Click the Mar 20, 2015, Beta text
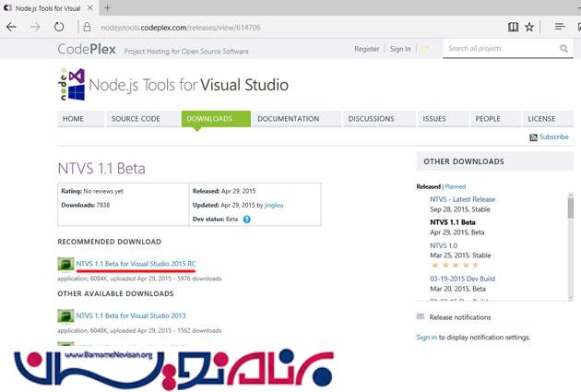 (457, 289)
